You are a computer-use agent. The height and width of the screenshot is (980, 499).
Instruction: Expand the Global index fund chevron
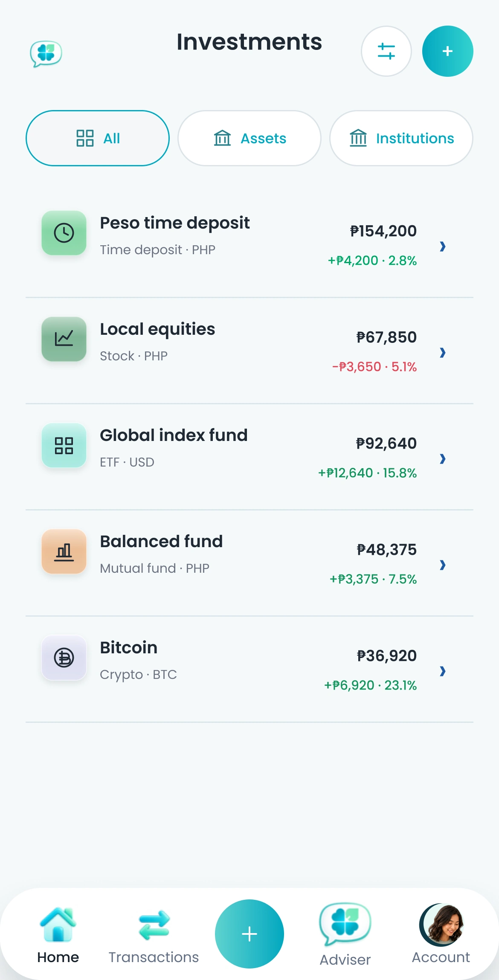pyautogui.click(x=443, y=458)
